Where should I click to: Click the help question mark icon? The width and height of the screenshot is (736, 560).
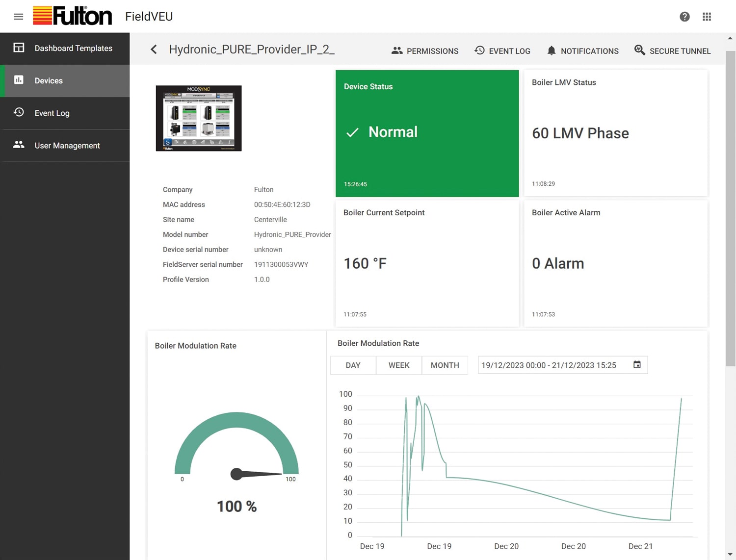[684, 16]
